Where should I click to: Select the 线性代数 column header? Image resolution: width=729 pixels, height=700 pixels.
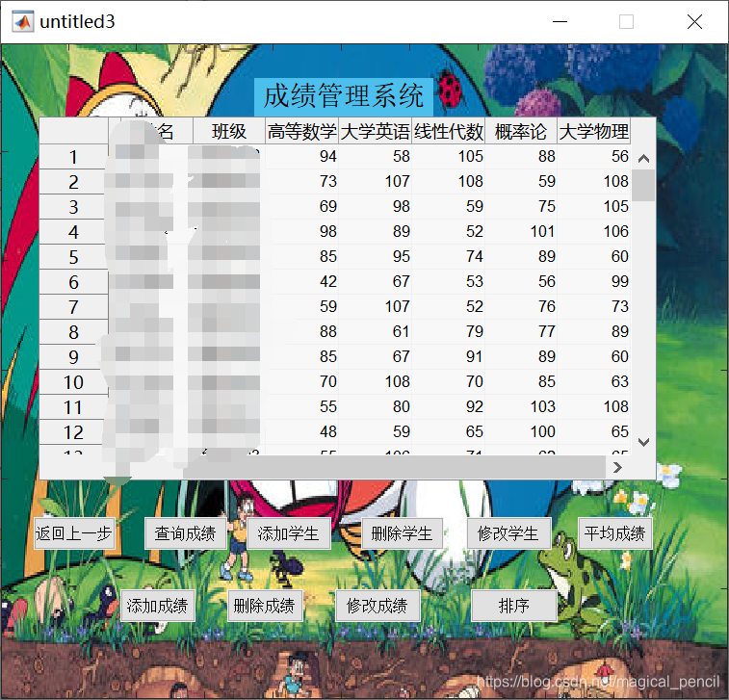pyautogui.click(x=448, y=131)
